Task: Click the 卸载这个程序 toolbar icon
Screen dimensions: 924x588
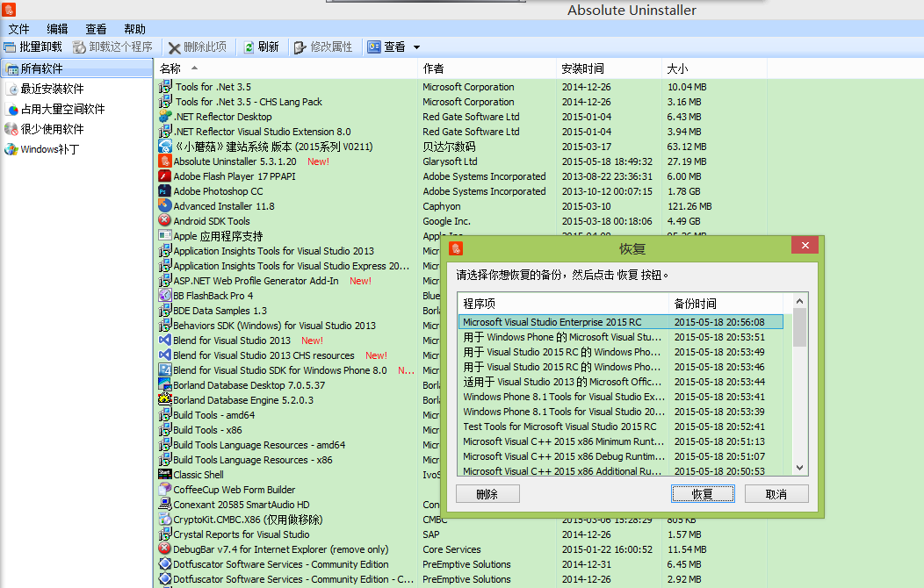Action: (x=79, y=47)
